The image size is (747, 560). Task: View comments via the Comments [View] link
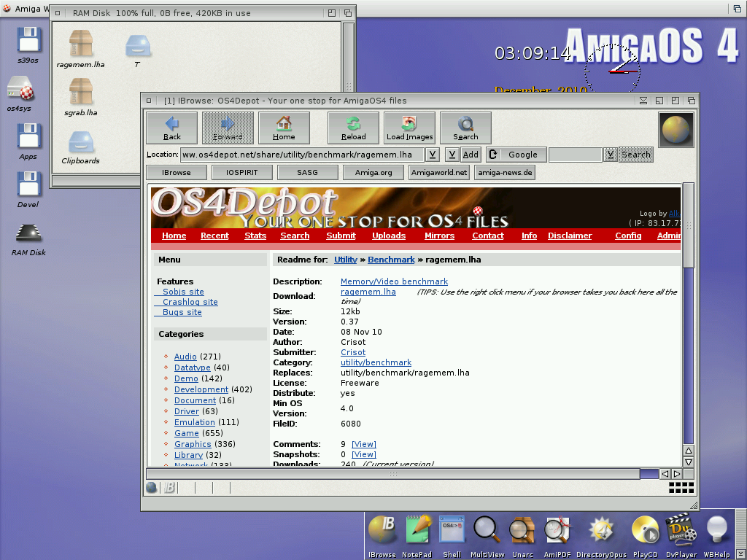click(x=364, y=444)
